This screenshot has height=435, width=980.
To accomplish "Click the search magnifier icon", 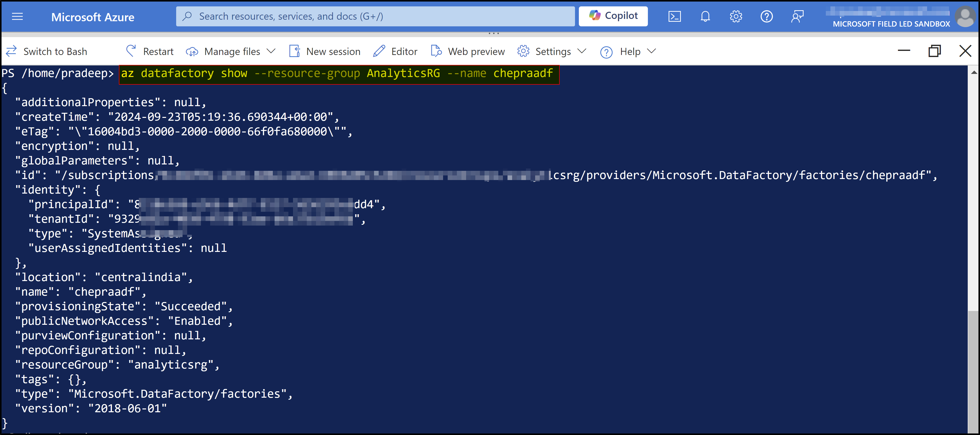I will tap(187, 16).
